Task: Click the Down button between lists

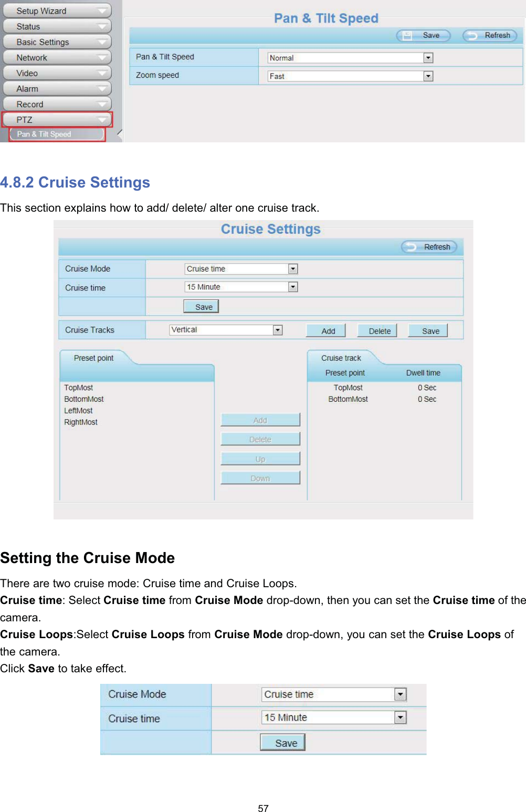Action: (260, 478)
